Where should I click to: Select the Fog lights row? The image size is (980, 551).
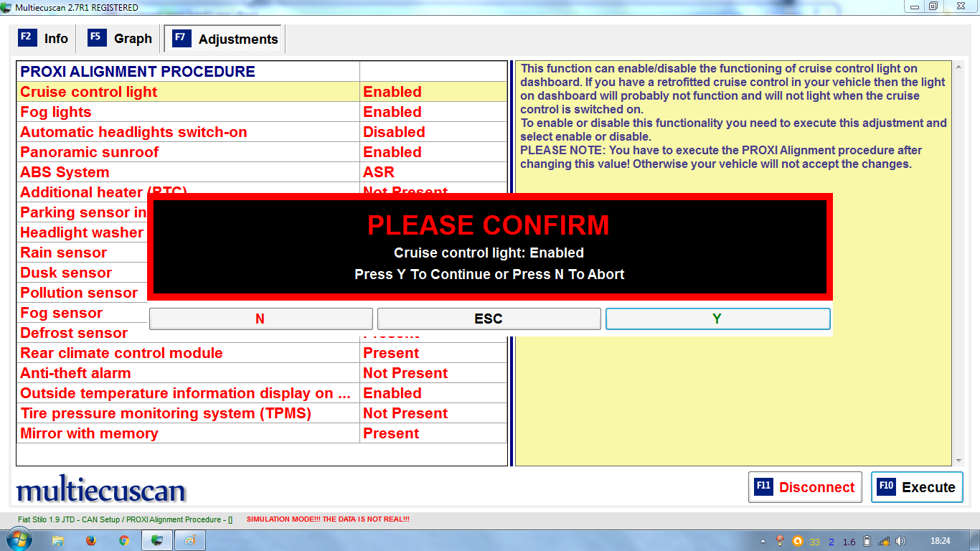(56, 112)
